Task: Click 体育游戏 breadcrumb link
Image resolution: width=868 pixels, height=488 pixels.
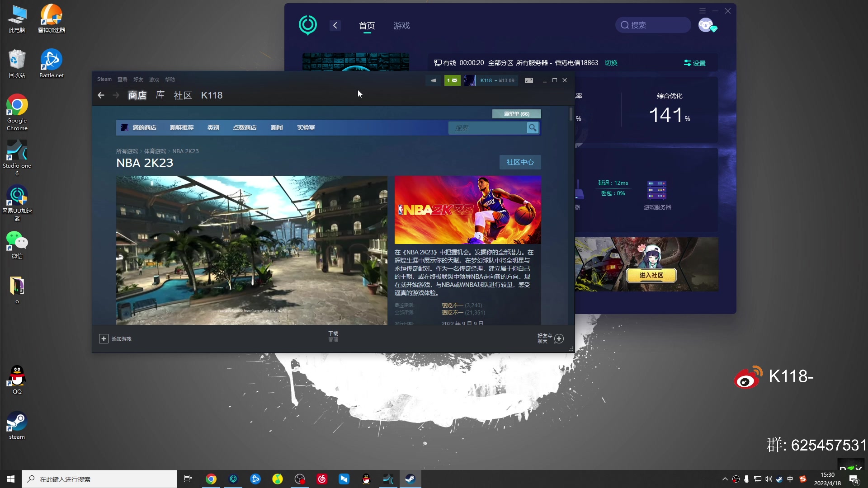Action: (155, 151)
